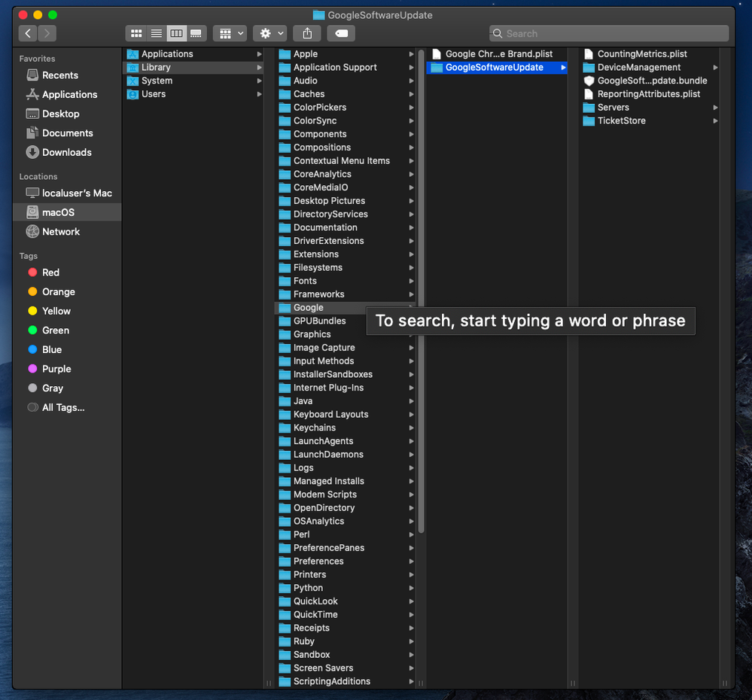This screenshot has height=700, width=752.
Task: Filter by the Blue tag
Action: (67, 349)
